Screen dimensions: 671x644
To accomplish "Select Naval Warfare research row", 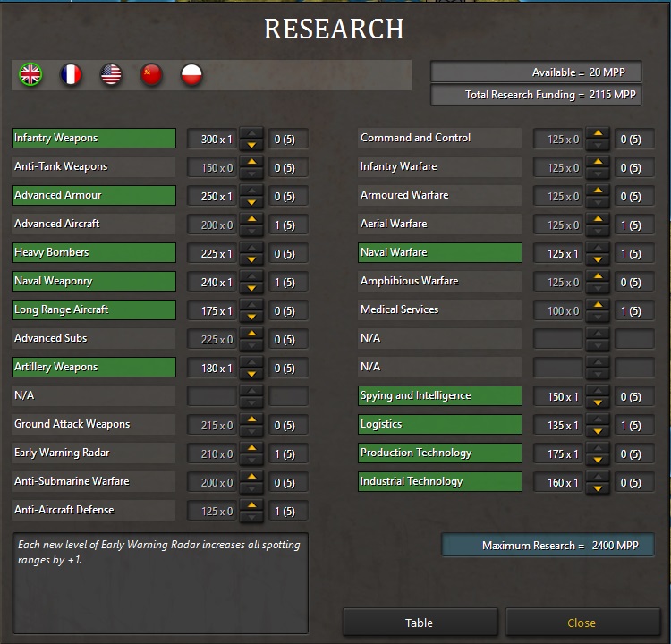I will (x=440, y=253).
